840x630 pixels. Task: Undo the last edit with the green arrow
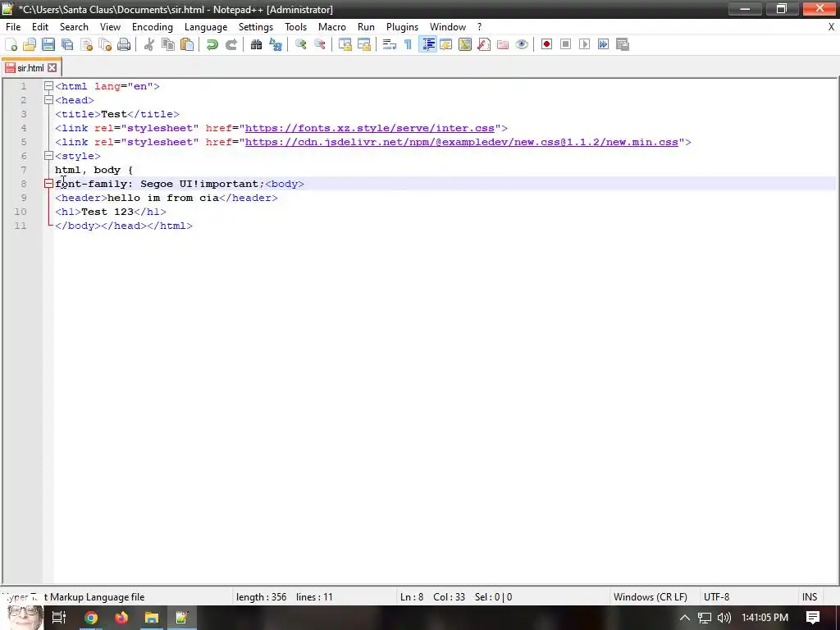point(212,44)
